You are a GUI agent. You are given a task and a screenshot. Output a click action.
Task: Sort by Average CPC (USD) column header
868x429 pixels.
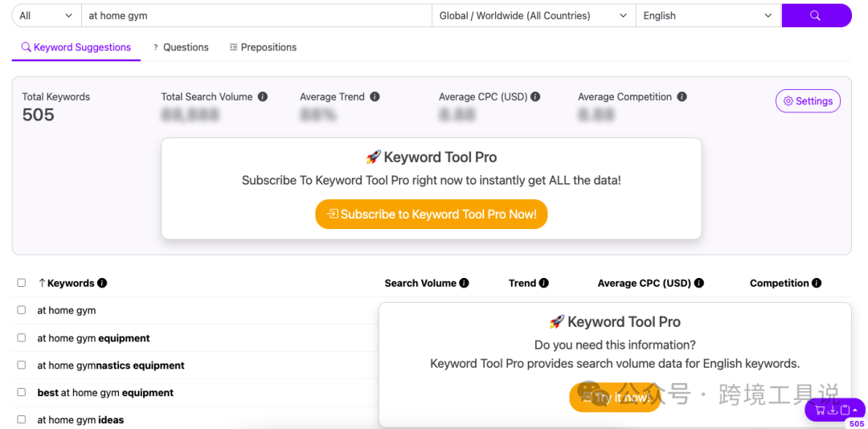[645, 283]
